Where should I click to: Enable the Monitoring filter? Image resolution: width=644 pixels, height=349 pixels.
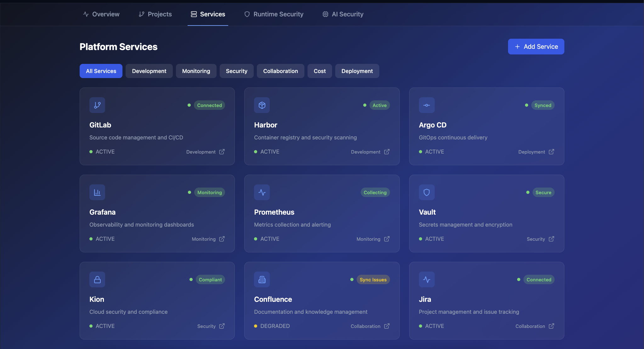(196, 71)
